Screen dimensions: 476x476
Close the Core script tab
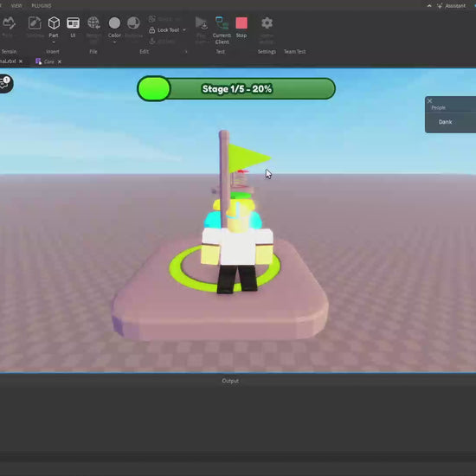pos(60,61)
